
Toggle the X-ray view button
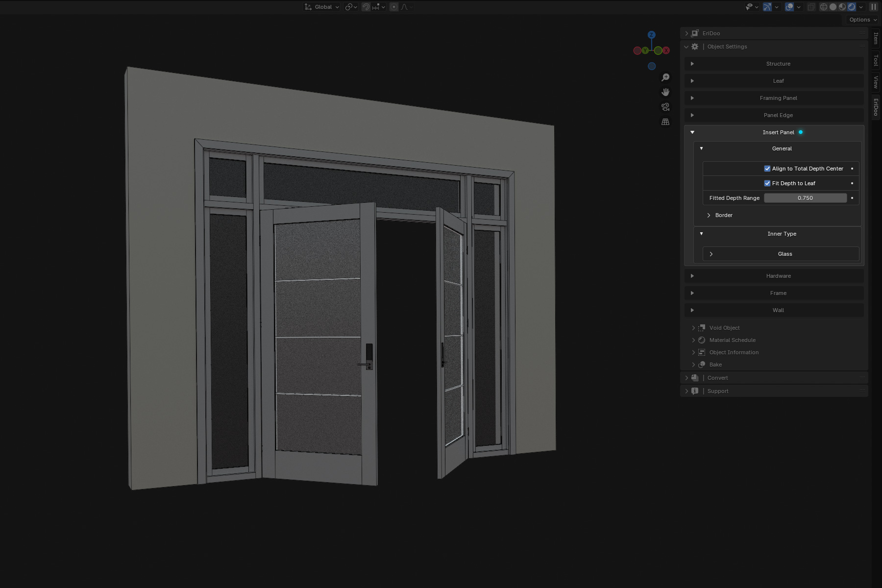pos(811,7)
